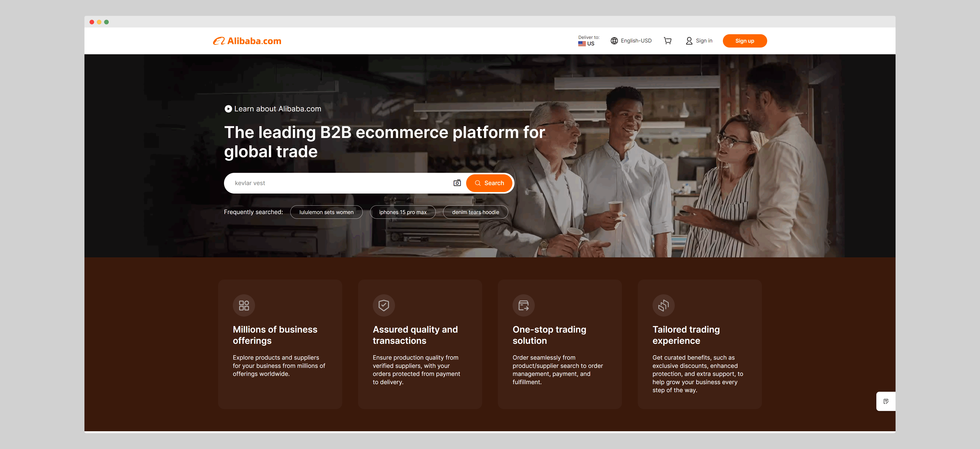Click the card icon on One-stop trading solution

pos(524,305)
